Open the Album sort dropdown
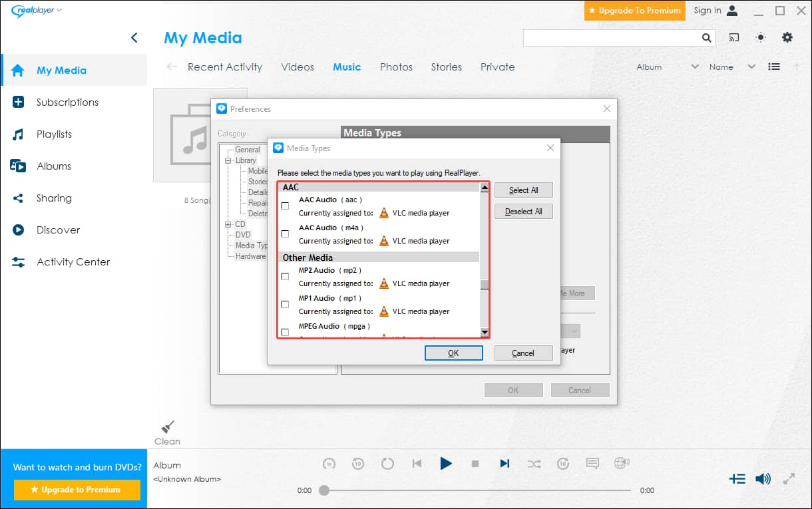This screenshot has height=509, width=812. coord(694,67)
